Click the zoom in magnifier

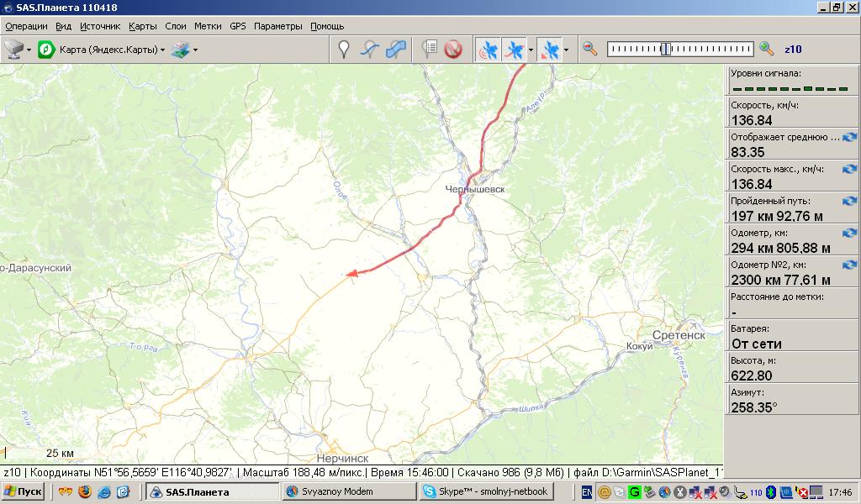point(767,49)
